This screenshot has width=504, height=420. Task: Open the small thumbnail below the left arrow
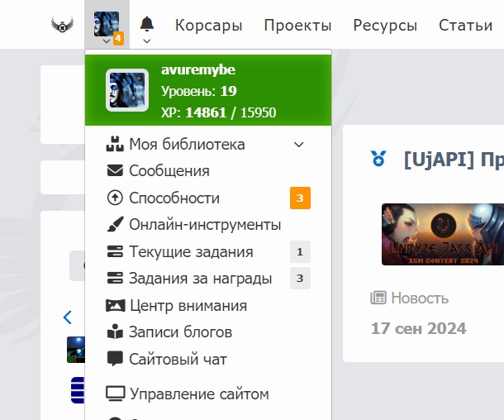[x=76, y=350]
